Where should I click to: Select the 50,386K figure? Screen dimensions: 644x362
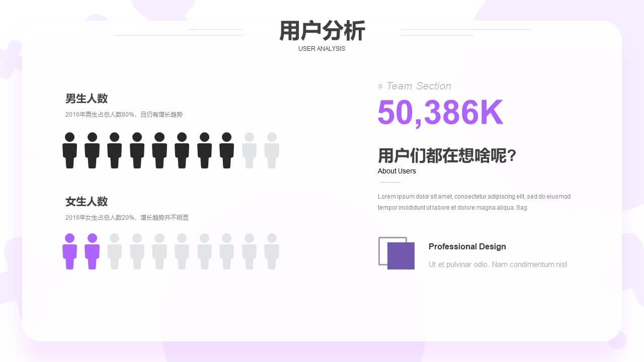[440, 112]
